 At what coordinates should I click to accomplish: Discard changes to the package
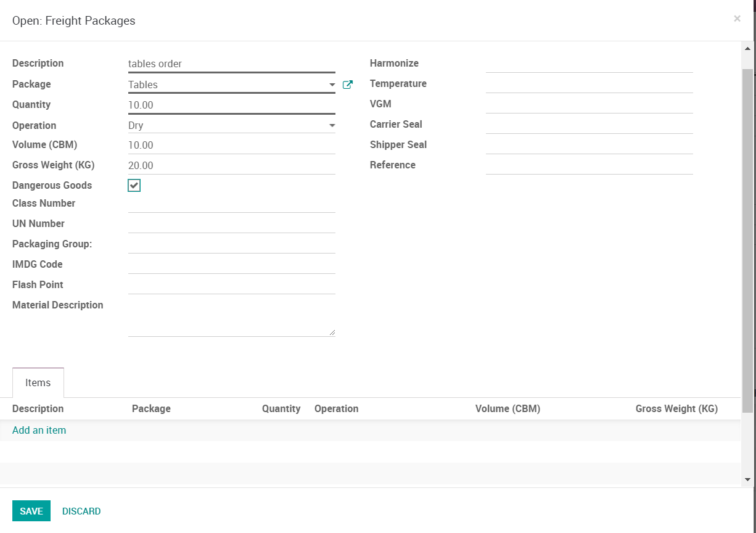pos(81,511)
